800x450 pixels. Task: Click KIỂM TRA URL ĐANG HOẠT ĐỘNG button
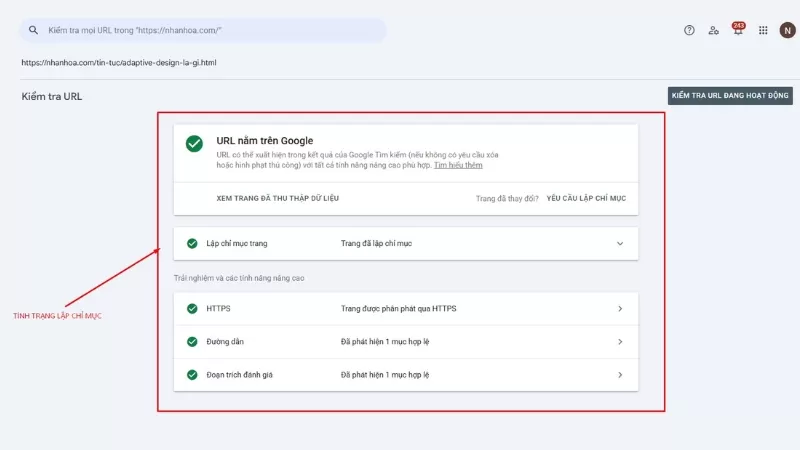click(730, 95)
